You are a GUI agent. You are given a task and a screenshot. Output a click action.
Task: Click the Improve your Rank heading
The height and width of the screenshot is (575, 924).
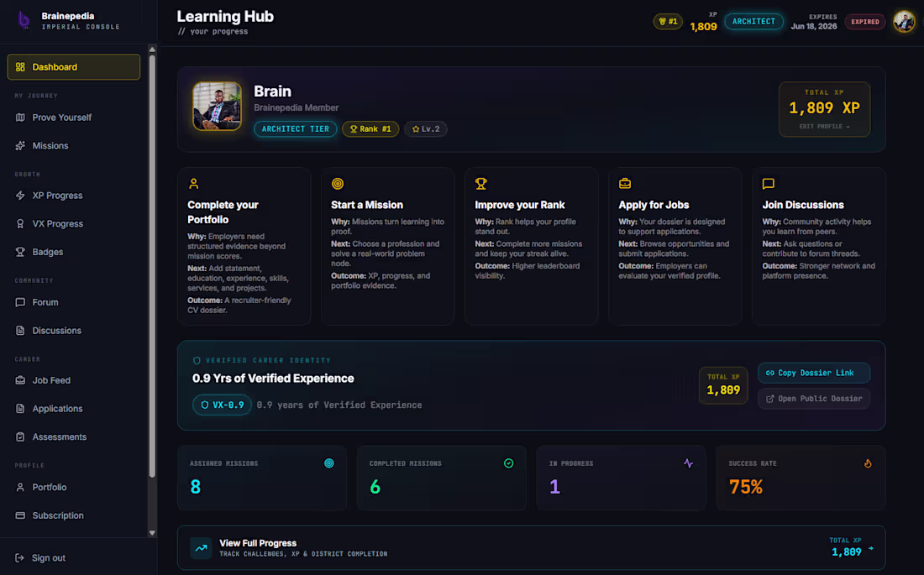pyautogui.click(x=520, y=205)
